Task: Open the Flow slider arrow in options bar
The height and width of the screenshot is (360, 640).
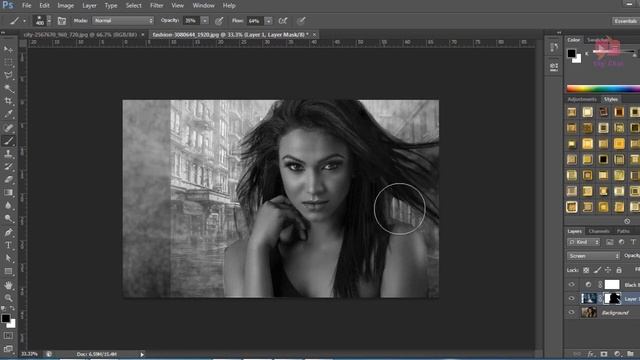Action: (269, 20)
